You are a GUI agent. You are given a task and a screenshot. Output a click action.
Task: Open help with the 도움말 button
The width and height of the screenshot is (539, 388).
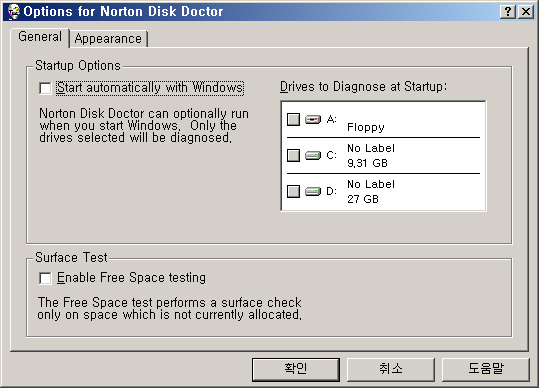(x=485, y=369)
